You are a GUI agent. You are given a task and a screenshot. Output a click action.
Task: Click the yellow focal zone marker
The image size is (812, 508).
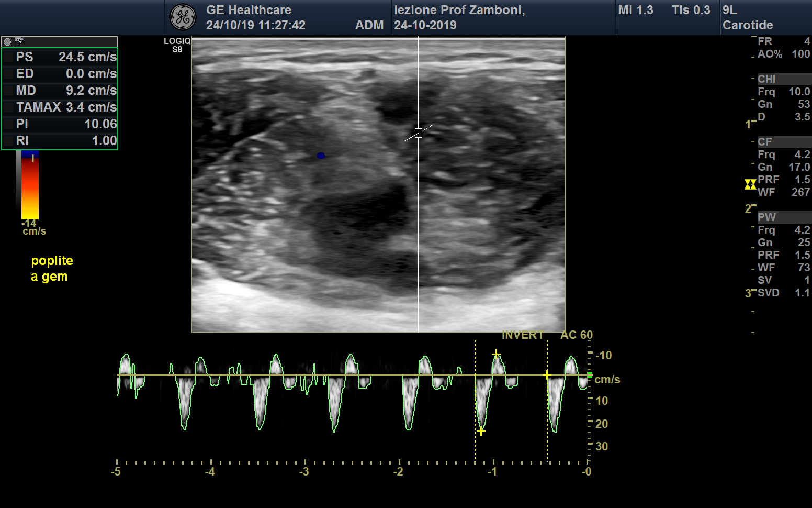(750, 184)
